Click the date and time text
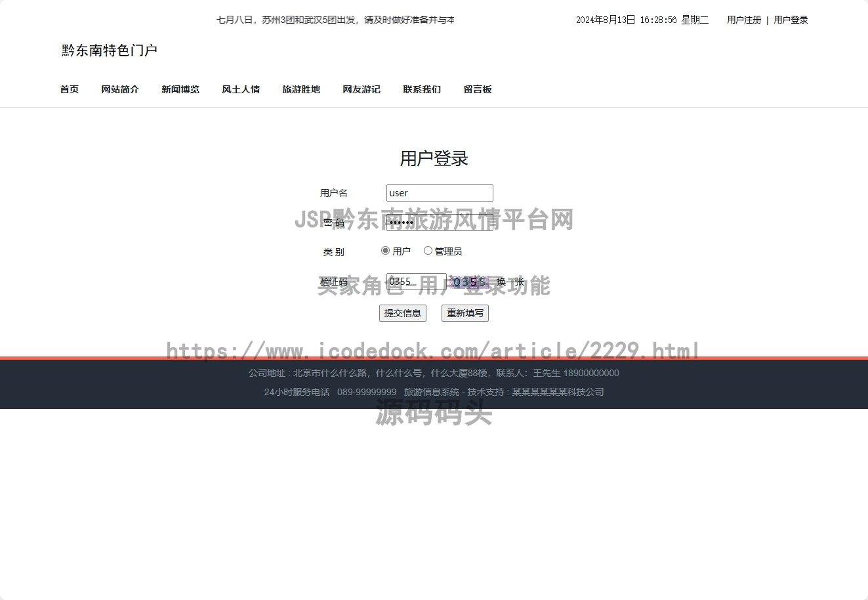 tap(642, 20)
